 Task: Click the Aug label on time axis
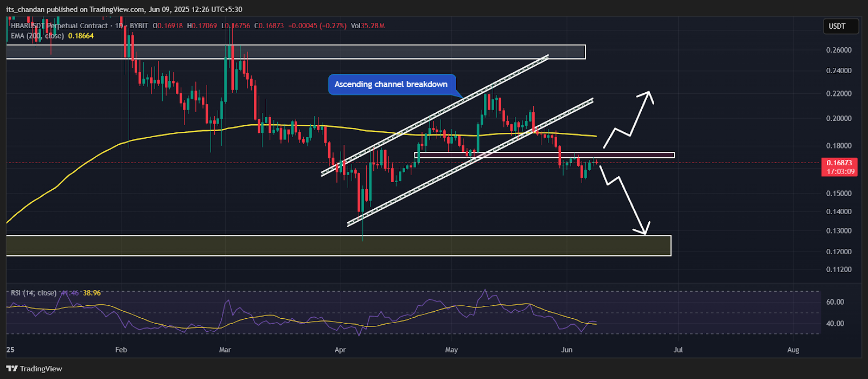(793, 350)
